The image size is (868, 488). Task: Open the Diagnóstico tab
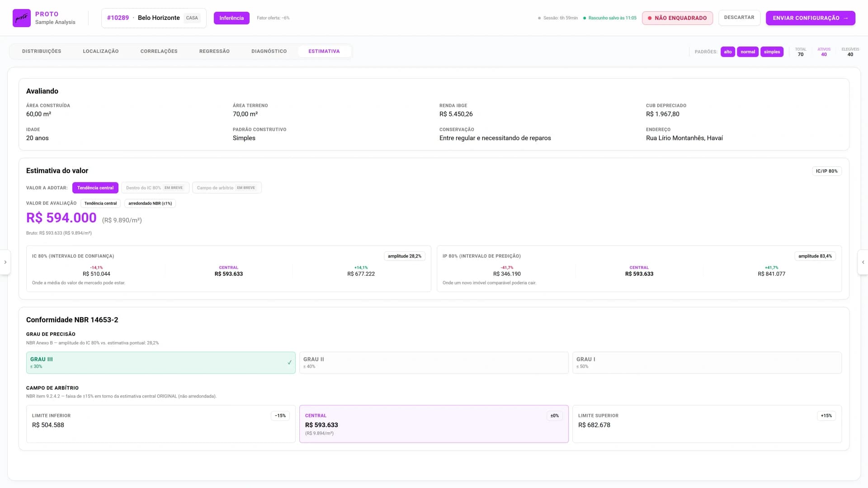[x=269, y=52]
